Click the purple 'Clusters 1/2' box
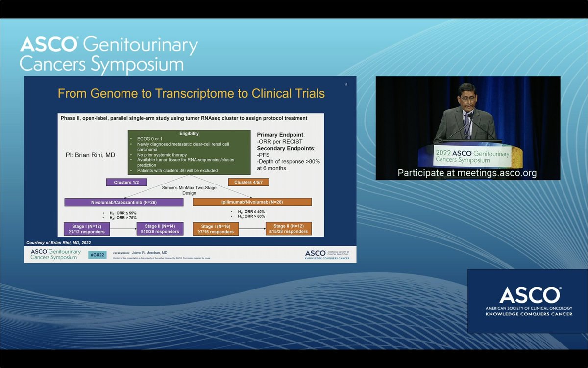 pyautogui.click(x=126, y=182)
